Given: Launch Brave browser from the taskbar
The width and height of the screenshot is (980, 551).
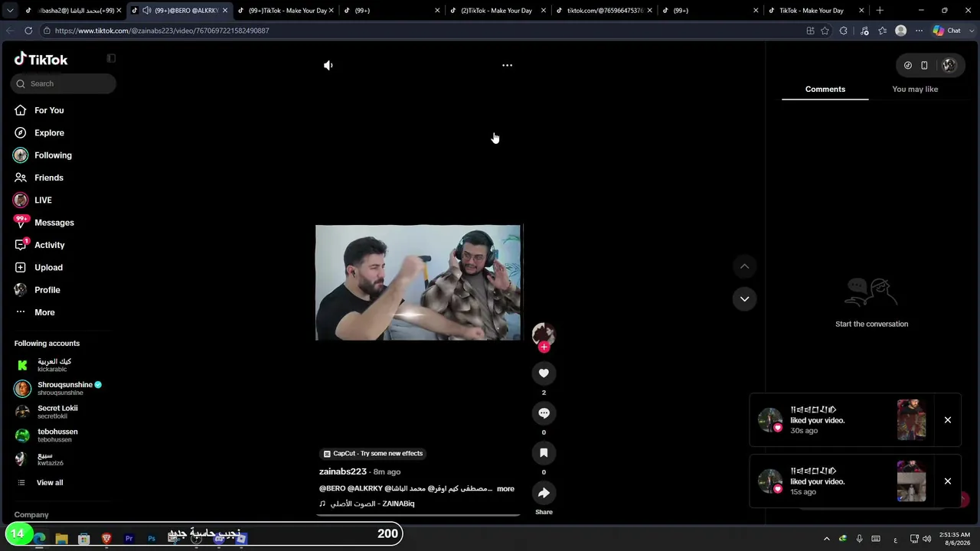Looking at the screenshot, I should pyautogui.click(x=106, y=539).
